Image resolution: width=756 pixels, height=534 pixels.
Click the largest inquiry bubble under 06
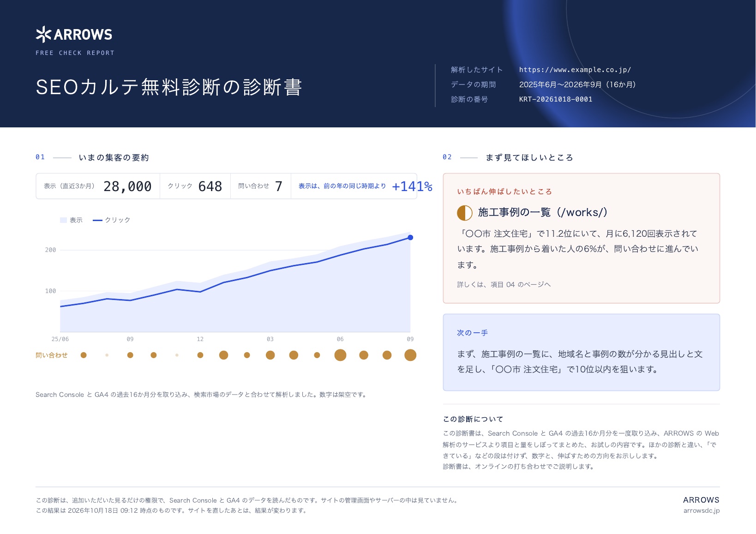[340, 355]
